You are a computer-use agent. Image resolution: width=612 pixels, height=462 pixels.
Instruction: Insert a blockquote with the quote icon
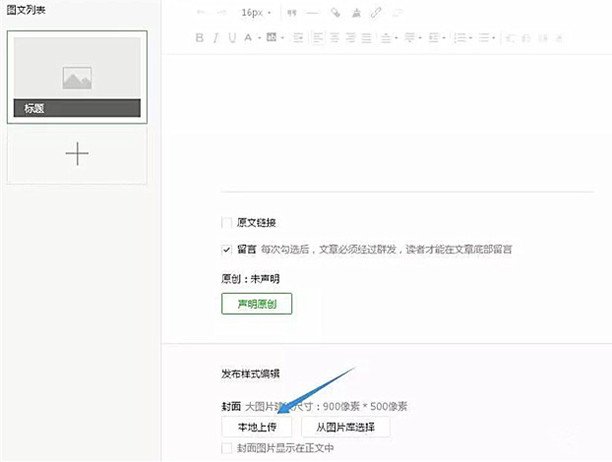point(292,13)
